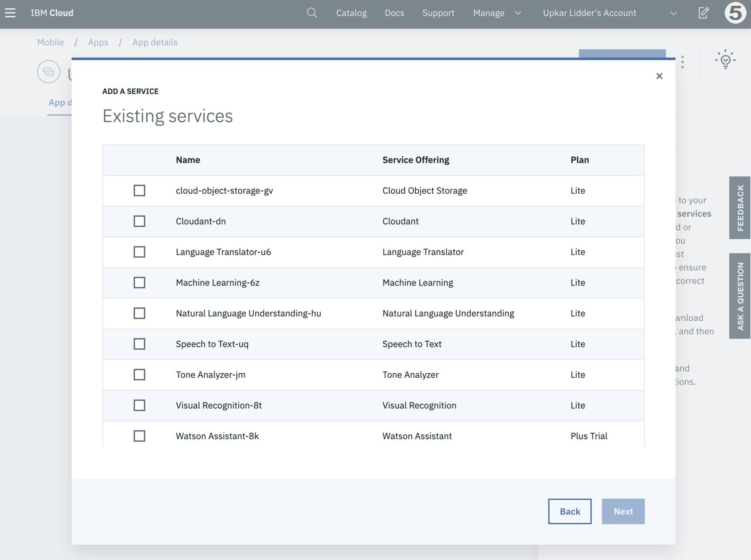Select Watson Assistant-8k checkbox
This screenshot has height=560, width=751.
pyautogui.click(x=139, y=436)
